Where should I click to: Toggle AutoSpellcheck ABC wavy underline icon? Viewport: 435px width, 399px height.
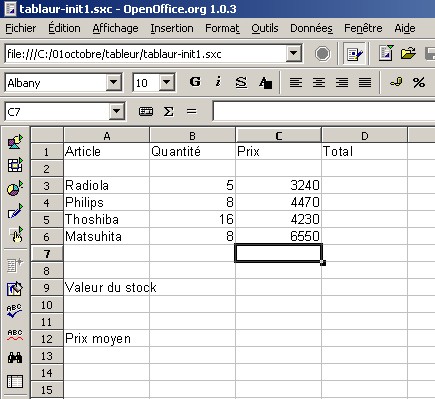pyautogui.click(x=15, y=335)
